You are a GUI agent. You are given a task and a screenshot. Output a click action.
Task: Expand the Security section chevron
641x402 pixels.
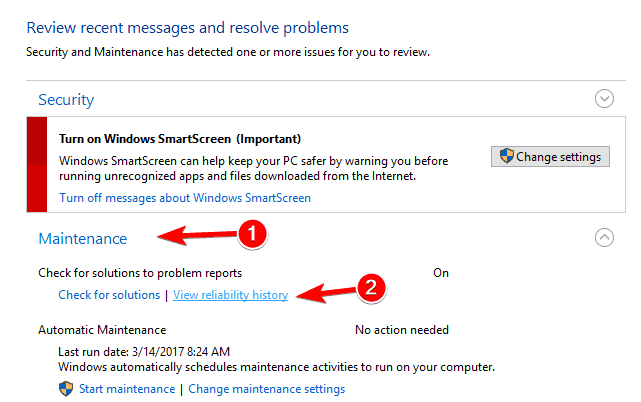[x=604, y=99]
